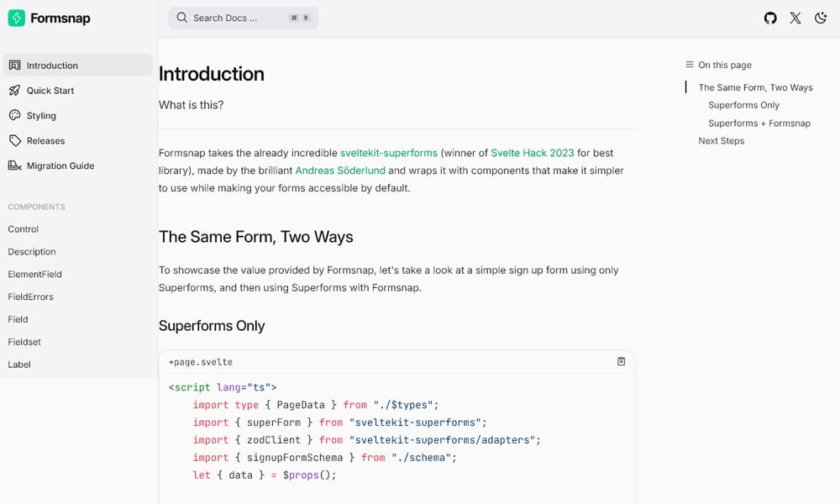
Task: Click the Quick Start rocket icon
Action: 14,91
